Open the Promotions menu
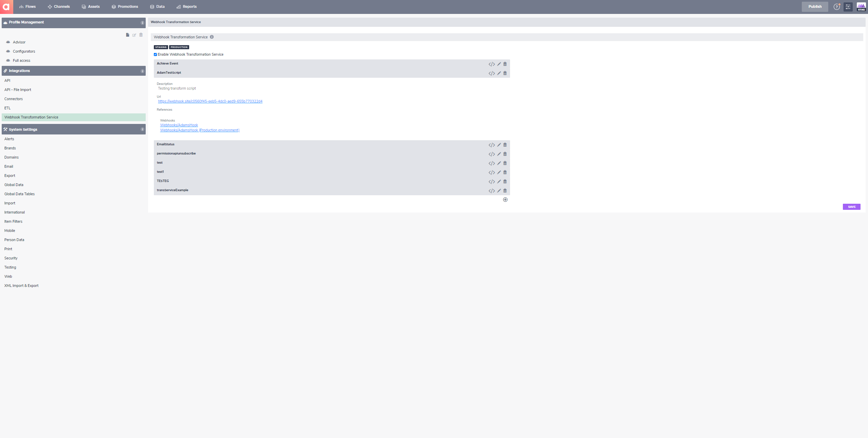 tap(125, 7)
